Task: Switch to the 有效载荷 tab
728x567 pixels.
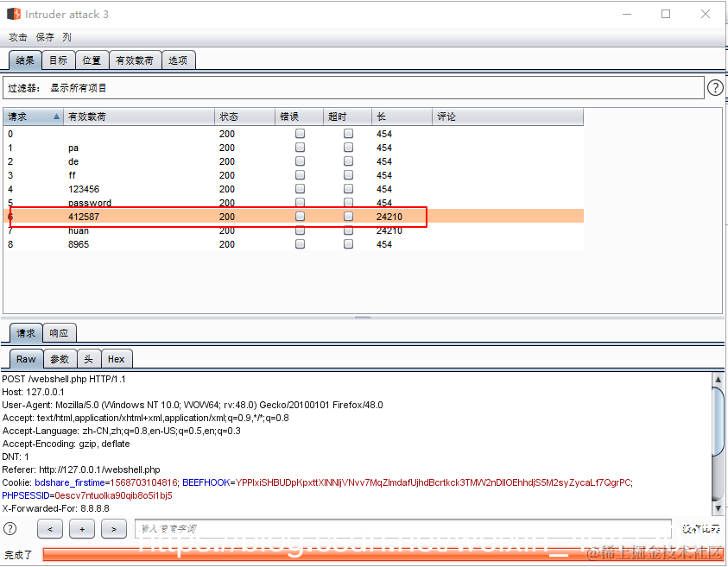Action: 135,60
